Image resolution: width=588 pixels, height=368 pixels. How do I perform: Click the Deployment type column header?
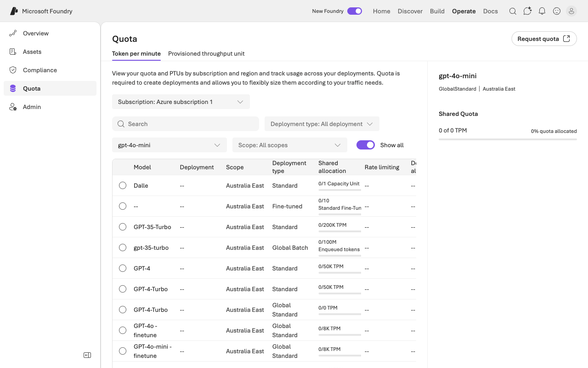289,167
